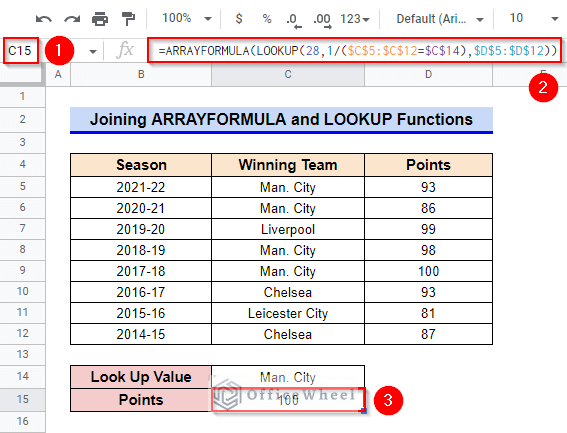Screen dimensions: 567x433
Task: Select the Paint format roller icon
Action: (x=128, y=19)
